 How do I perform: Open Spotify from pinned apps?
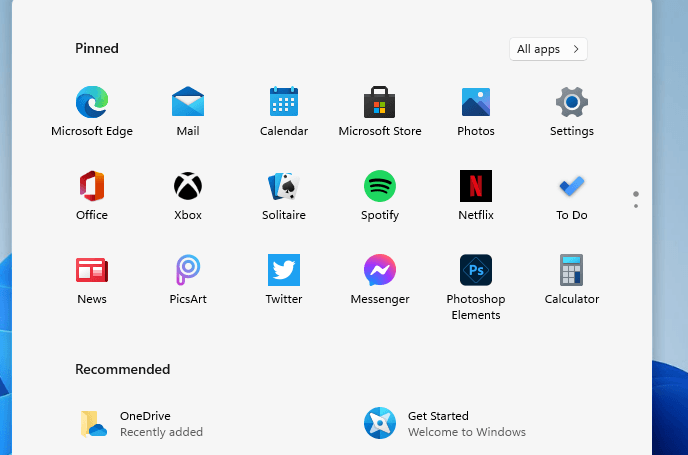click(380, 196)
